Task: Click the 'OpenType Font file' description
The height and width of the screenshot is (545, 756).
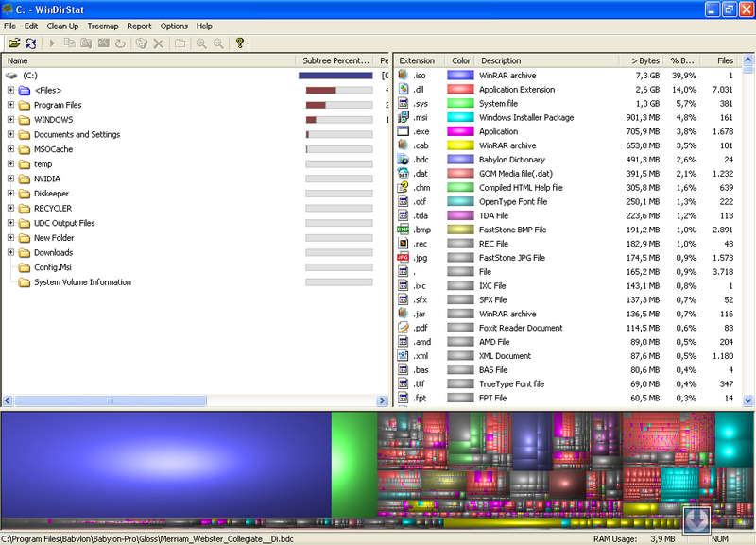Action: (x=513, y=201)
